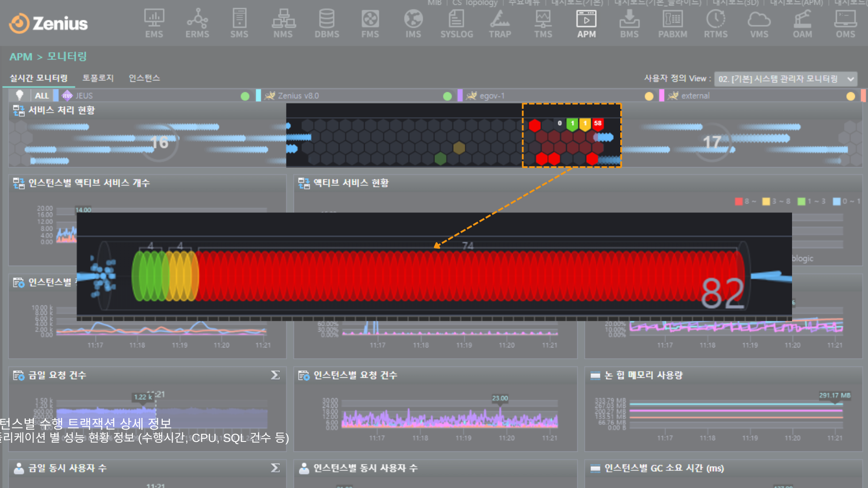Click the 액티브 서비스 현황 panel icon
This screenshot has width=868, height=488.
[x=304, y=183]
